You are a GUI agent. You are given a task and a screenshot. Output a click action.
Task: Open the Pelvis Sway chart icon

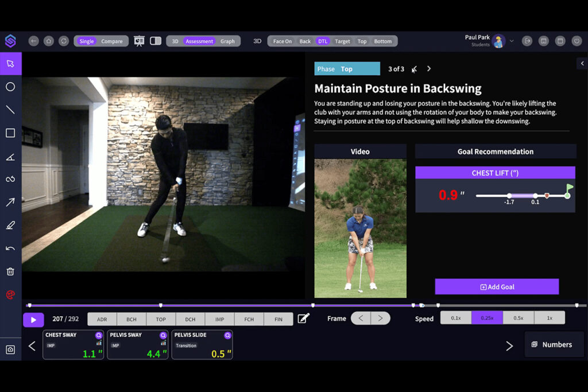(164, 343)
